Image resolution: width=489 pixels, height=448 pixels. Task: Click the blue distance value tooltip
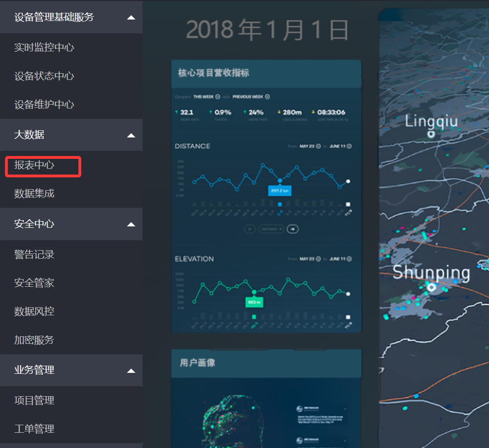click(280, 190)
